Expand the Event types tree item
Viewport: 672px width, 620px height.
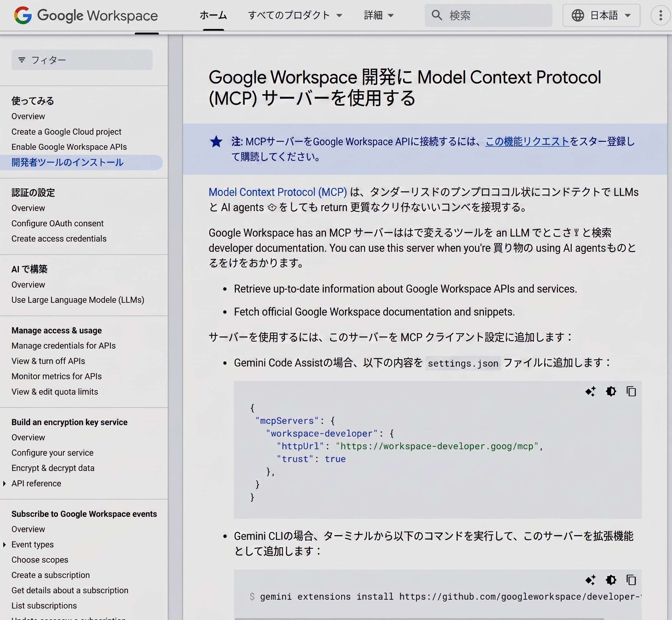click(4, 544)
